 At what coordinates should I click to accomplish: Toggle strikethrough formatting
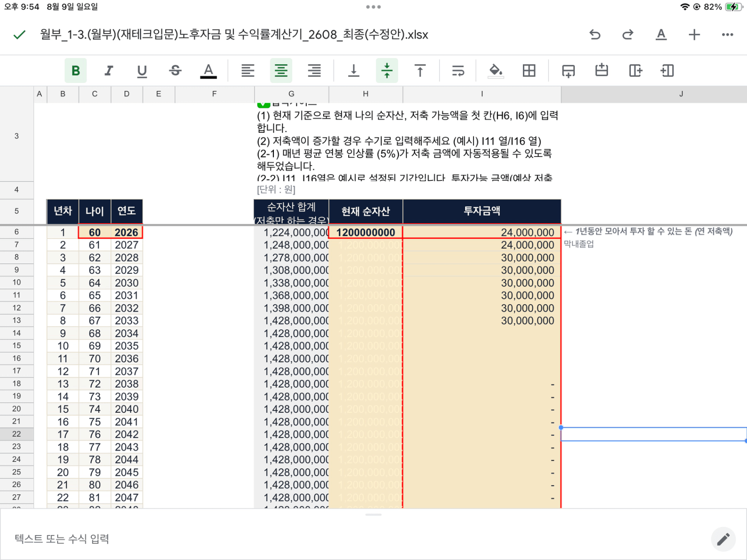pos(175,70)
